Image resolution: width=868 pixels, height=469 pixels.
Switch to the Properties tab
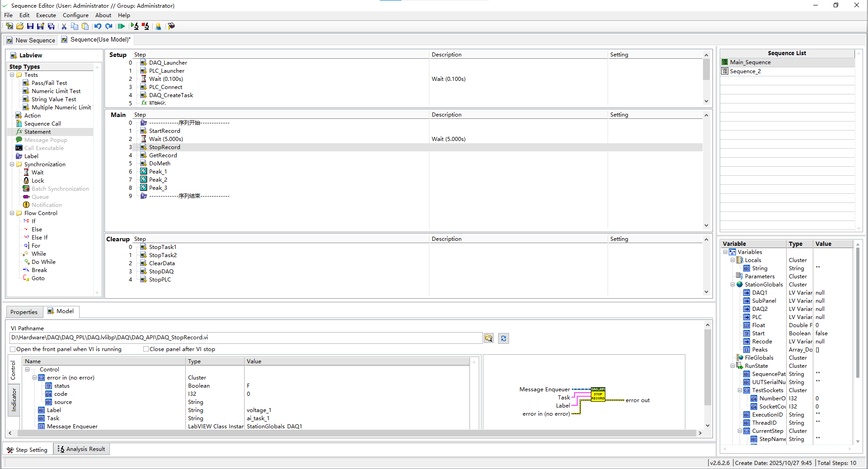24,312
